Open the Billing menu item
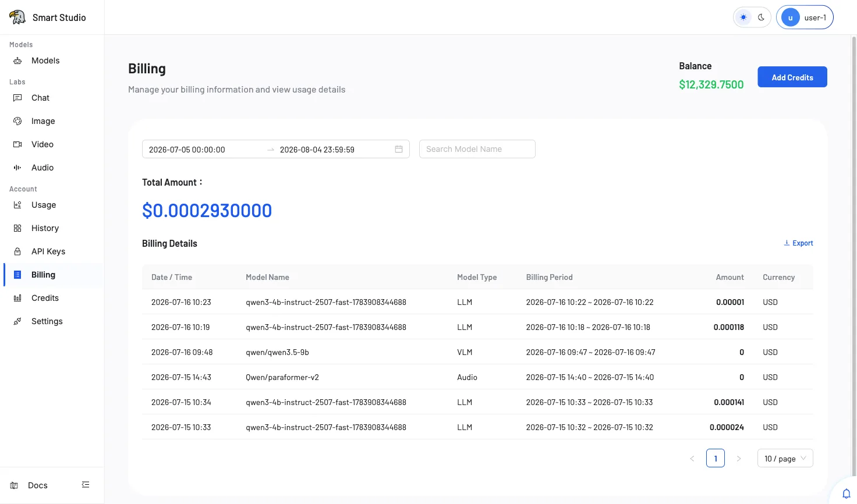857x504 pixels. coord(54,275)
